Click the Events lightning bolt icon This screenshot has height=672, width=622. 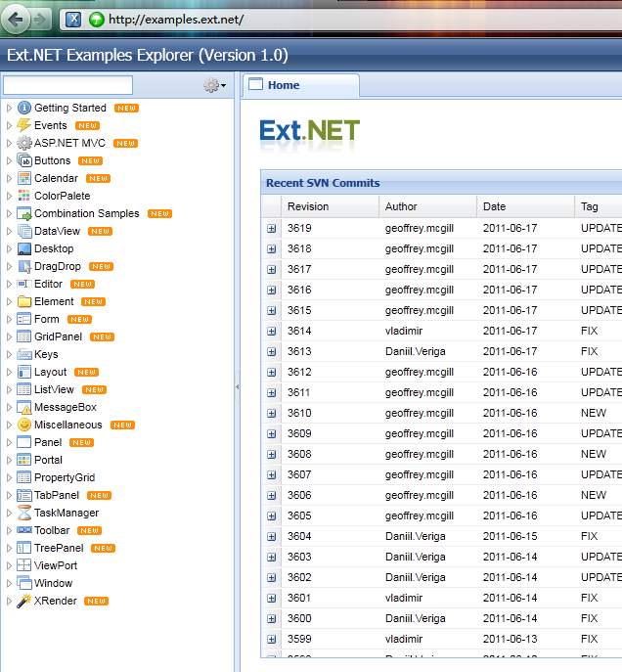tap(24, 125)
